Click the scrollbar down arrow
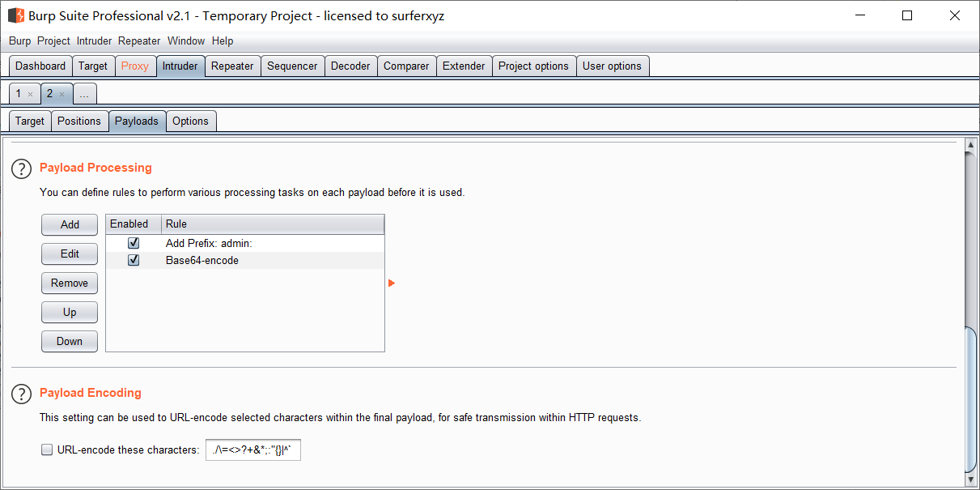 tap(971, 479)
